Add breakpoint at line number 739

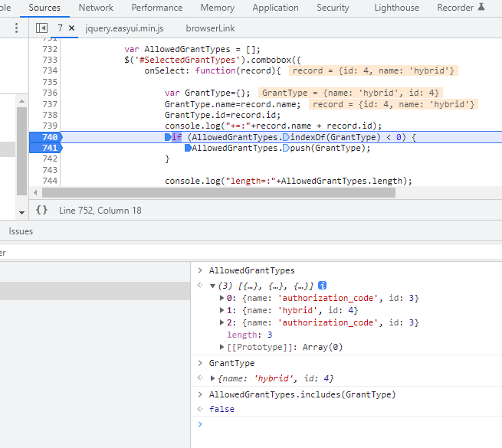[x=50, y=126]
